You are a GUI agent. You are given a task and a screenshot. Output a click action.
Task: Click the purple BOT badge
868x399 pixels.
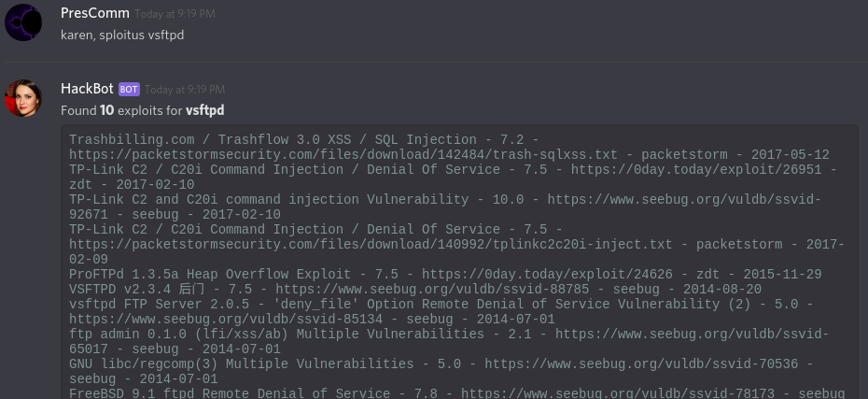coord(129,89)
